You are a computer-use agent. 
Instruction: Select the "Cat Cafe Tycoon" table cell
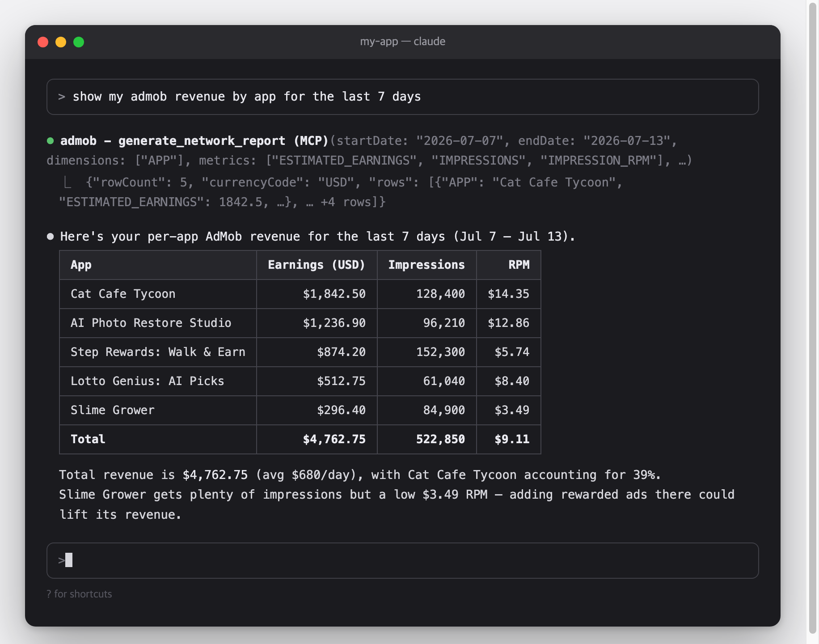(x=158, y=294)
